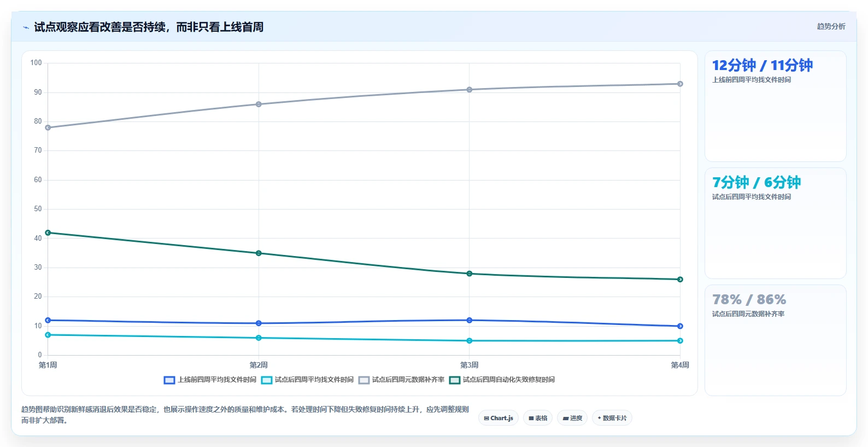Click green 失败修复时间 point at 第2周

(x=259, y=253)
